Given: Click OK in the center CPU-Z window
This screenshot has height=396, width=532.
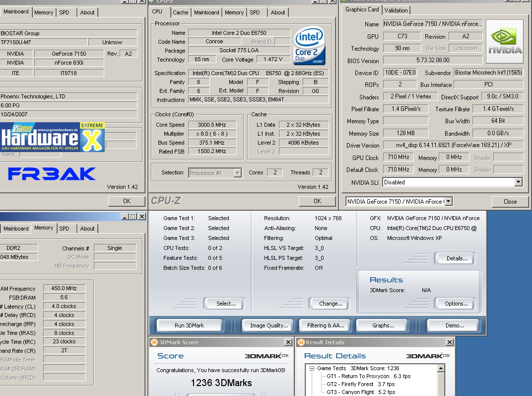Looking at the screenshot, I should [x=317, y=201].
